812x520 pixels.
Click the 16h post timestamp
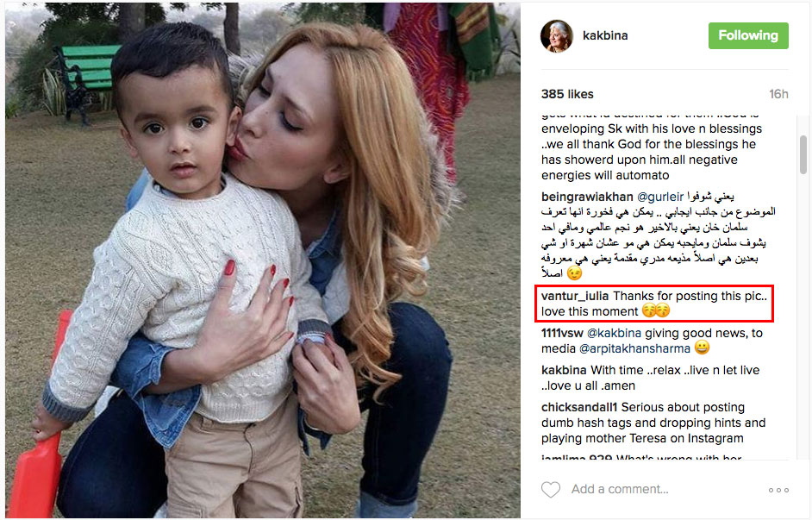[778, 94]
